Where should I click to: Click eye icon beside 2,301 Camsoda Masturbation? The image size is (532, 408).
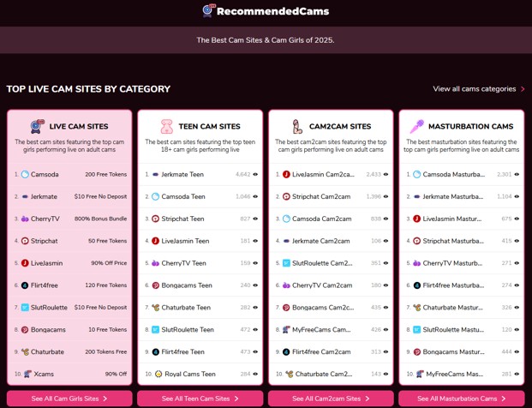click(x=517, y=175)
